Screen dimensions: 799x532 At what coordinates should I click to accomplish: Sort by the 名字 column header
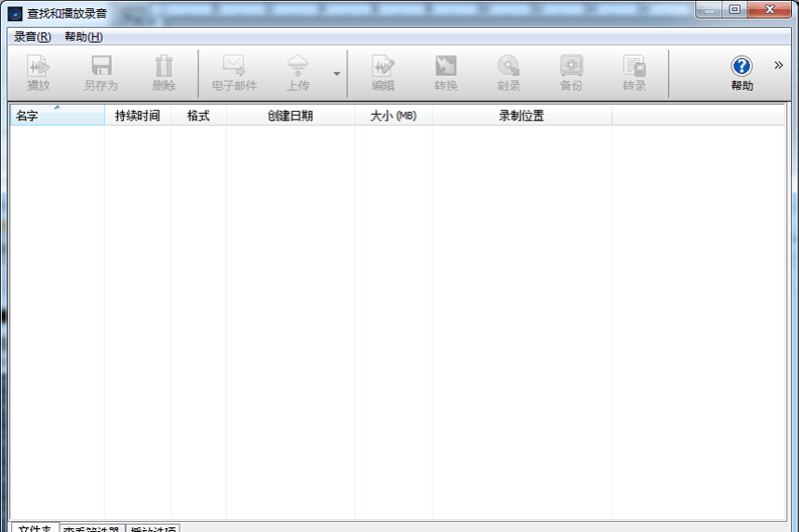tap(57, 116)
